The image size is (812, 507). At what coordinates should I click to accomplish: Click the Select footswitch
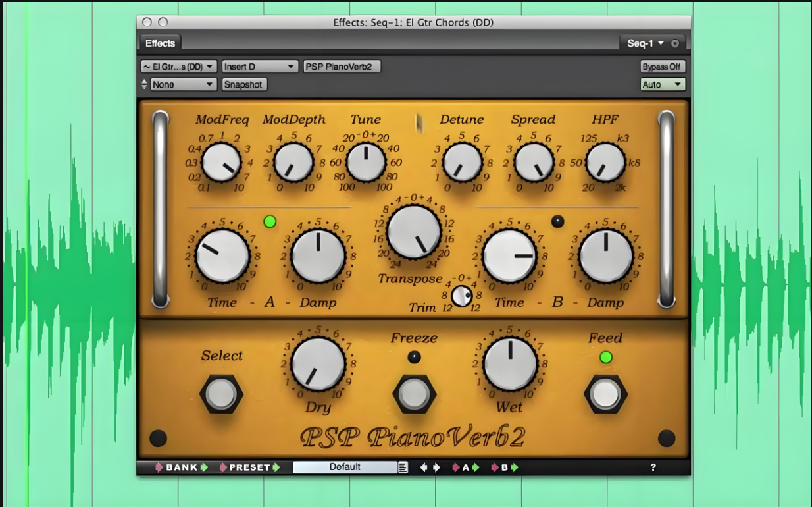(221, 394)
